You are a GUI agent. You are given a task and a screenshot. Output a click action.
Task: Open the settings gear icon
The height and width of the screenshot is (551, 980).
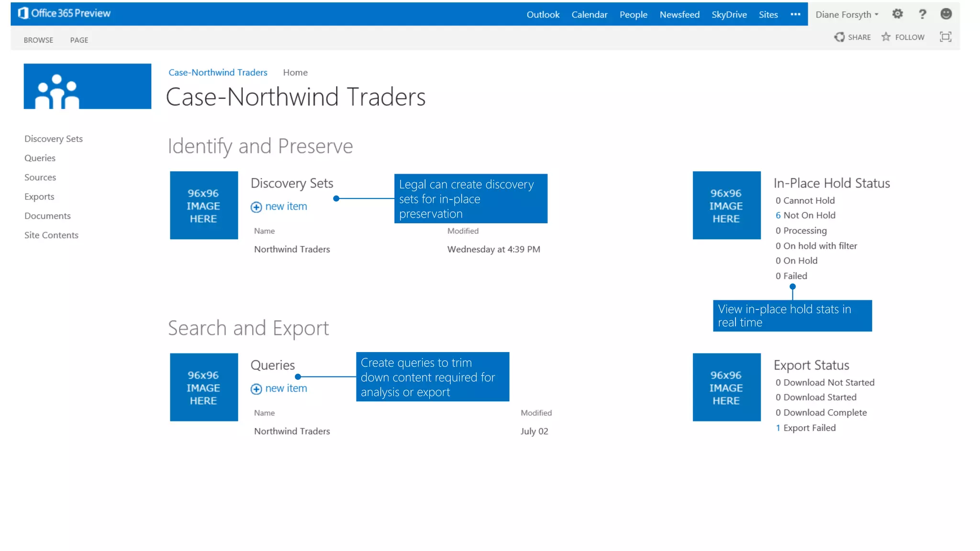[898, 14]
